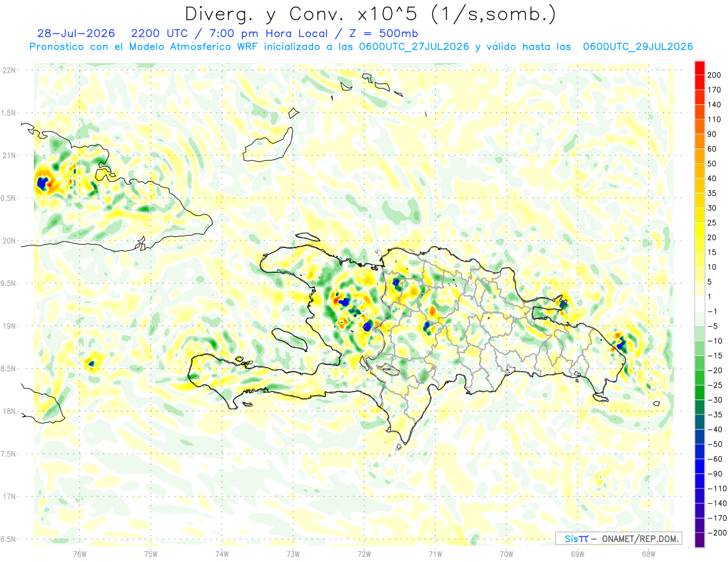Image resolution: width=728 pixels, height=562 pixels.
Task: Click the color scale value '-90'
Action: point(716,473)
